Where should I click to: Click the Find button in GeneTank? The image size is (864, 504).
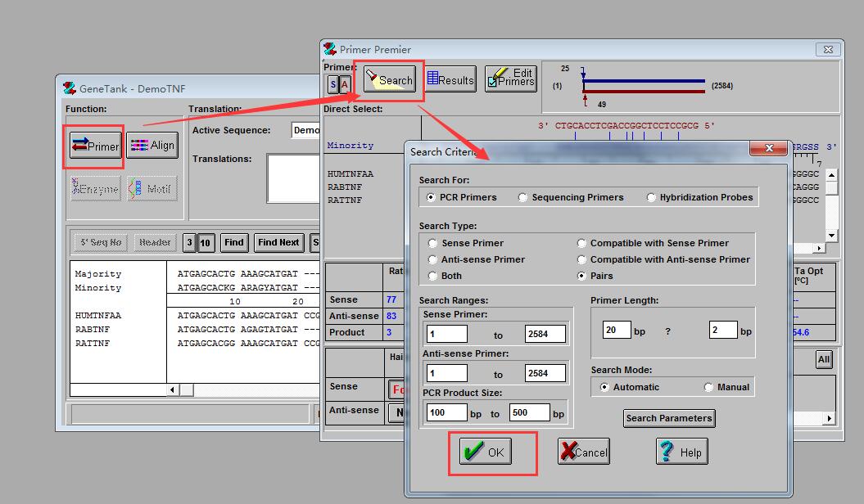[234, 242]
